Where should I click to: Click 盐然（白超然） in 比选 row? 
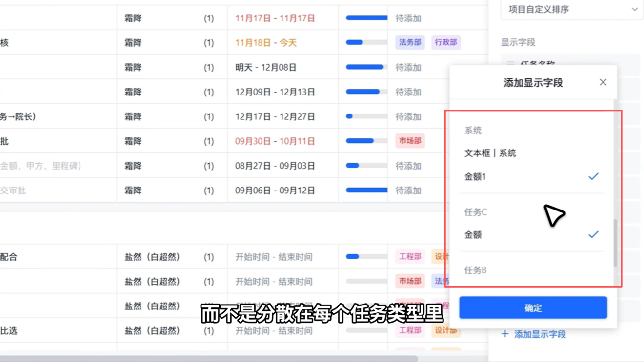152,331
